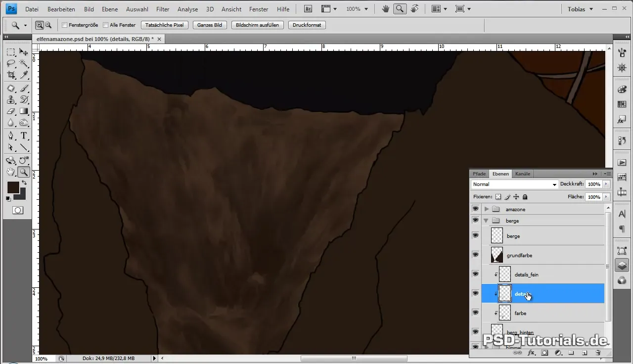
Task: Click Bildschirm ausfüllen button
Action: 257,25
